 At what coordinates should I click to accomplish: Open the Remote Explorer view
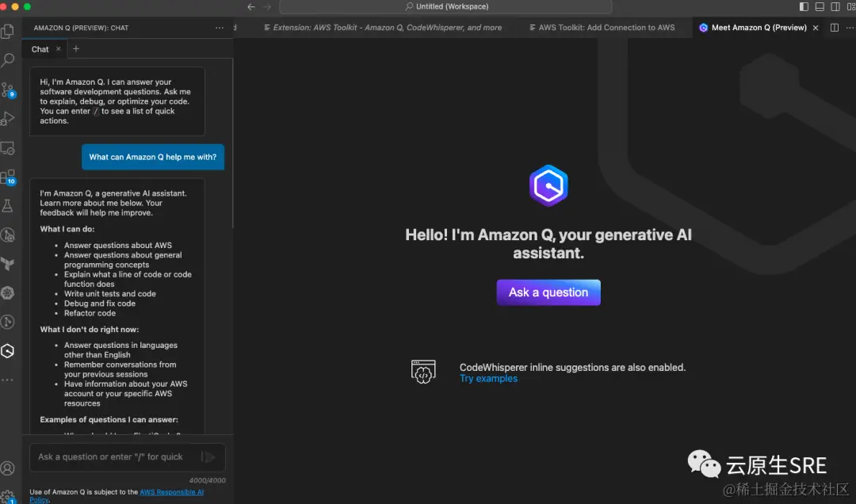coord(8,148)
